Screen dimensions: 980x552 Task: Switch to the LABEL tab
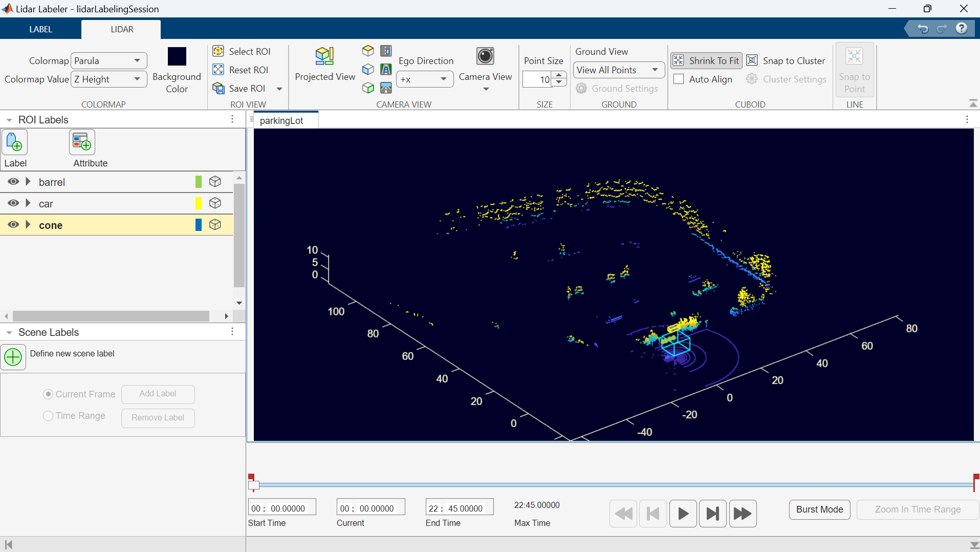[x=40, y=29]
